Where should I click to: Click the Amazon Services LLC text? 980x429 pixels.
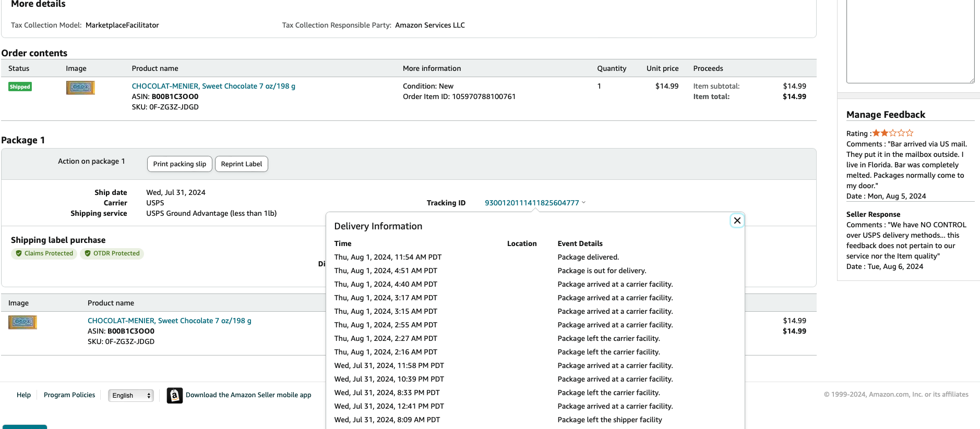tap(430, 25)
